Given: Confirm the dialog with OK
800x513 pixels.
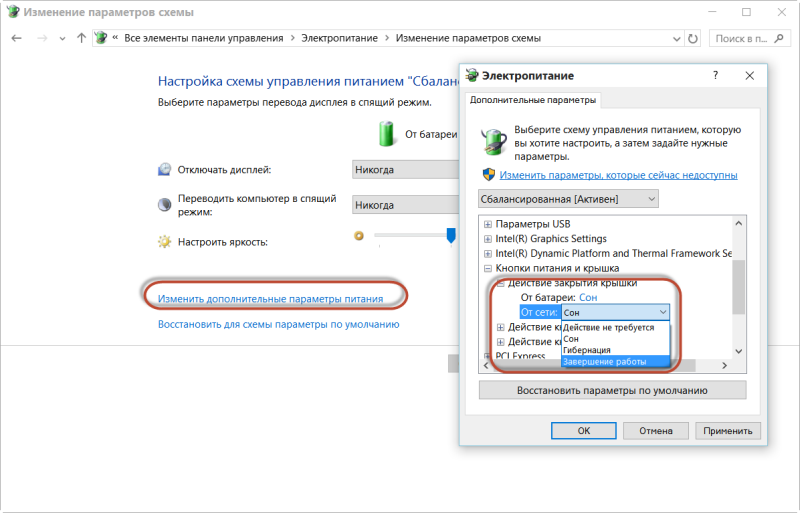Looking at the screenshot, I should pos(584,431).
